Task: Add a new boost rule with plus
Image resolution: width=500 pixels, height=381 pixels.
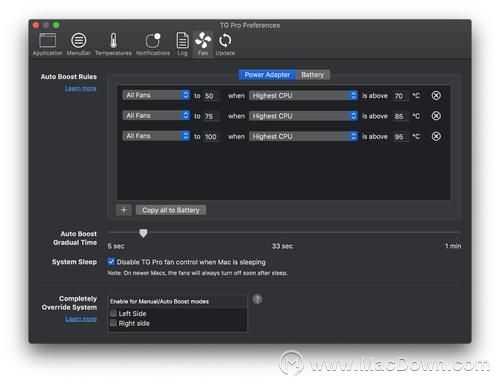Action: (124, 210)
